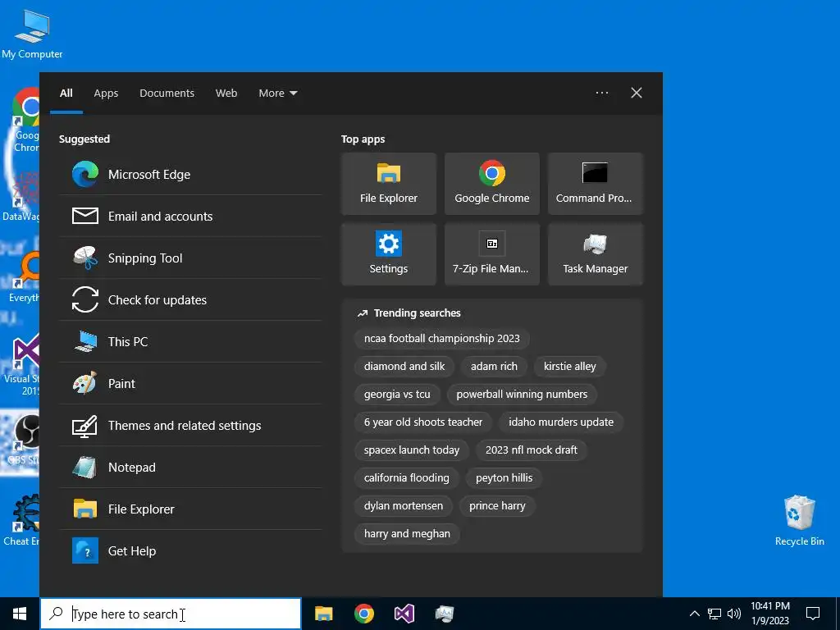
Task: Close the search panel with X
Action: click(x=637, y=93)
